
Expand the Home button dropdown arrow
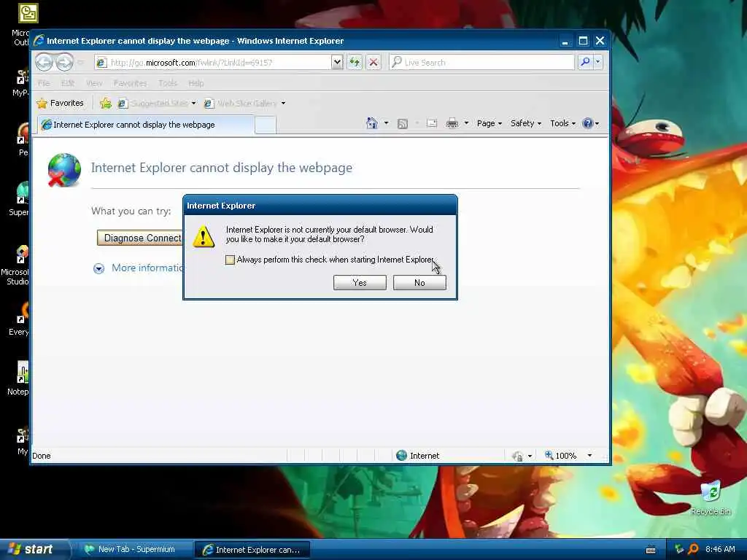(x=387, y=123)
